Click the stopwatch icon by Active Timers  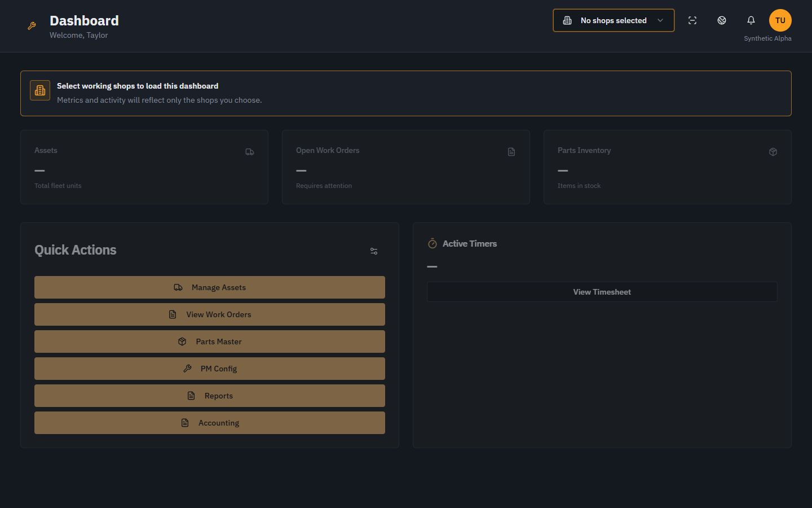pyautogui.click(x=433, y=244)
